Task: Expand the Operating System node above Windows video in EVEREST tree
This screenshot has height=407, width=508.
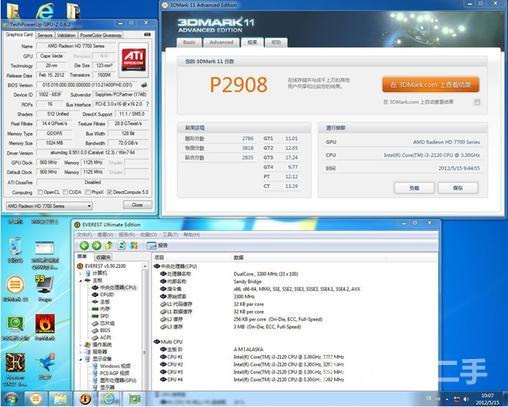Action: pyautogui.click(x=81, y=345)
